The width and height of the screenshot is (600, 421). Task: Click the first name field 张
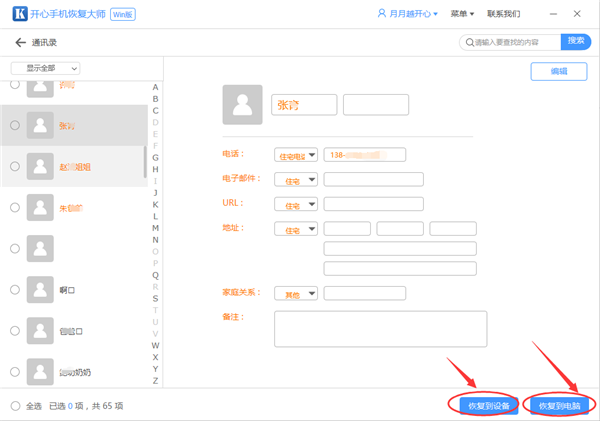point(304,105)
